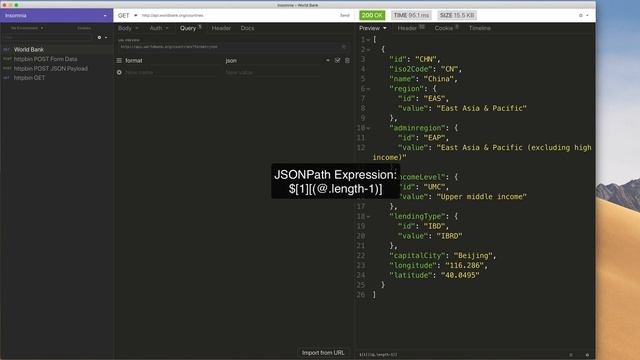
Task: Click the "capitalCity" key text
Action: (x=417, y=256)
